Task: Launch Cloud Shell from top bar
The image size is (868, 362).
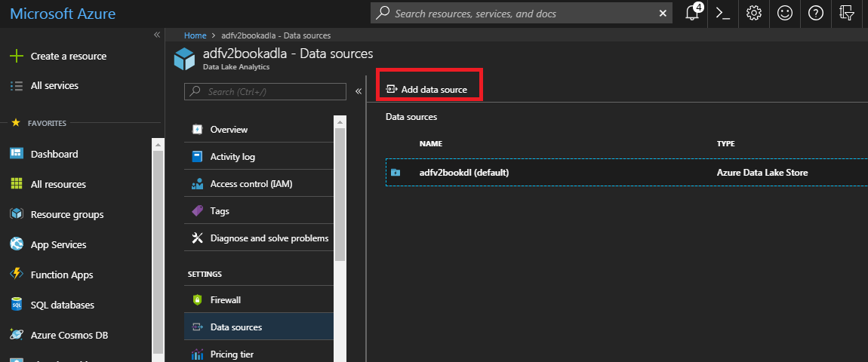Action: click(723, 14)
